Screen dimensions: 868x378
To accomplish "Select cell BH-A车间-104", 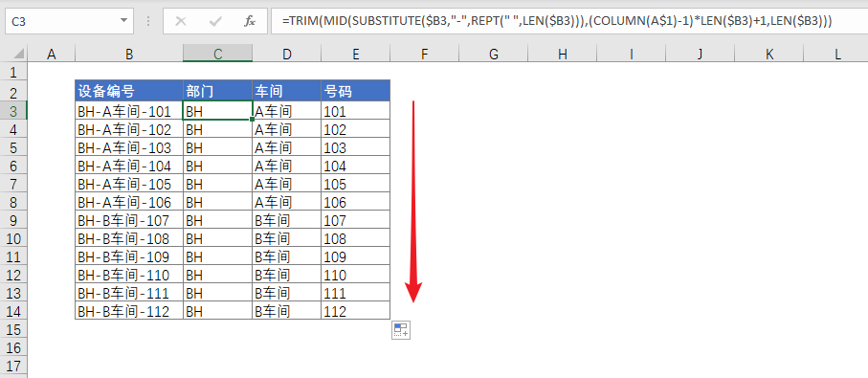I will [129, 166].
